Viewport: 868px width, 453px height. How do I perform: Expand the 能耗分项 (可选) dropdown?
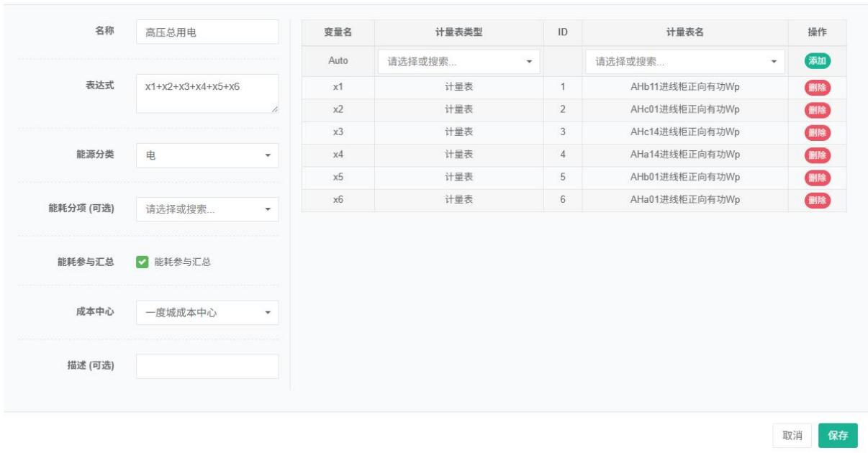coord(207,209)
